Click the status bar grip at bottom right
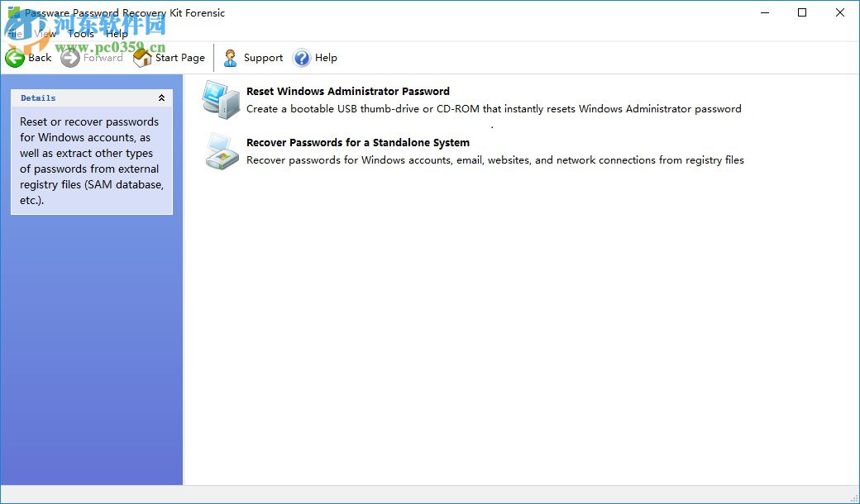This screenshot has height=504, width=860. coord(855,498)
